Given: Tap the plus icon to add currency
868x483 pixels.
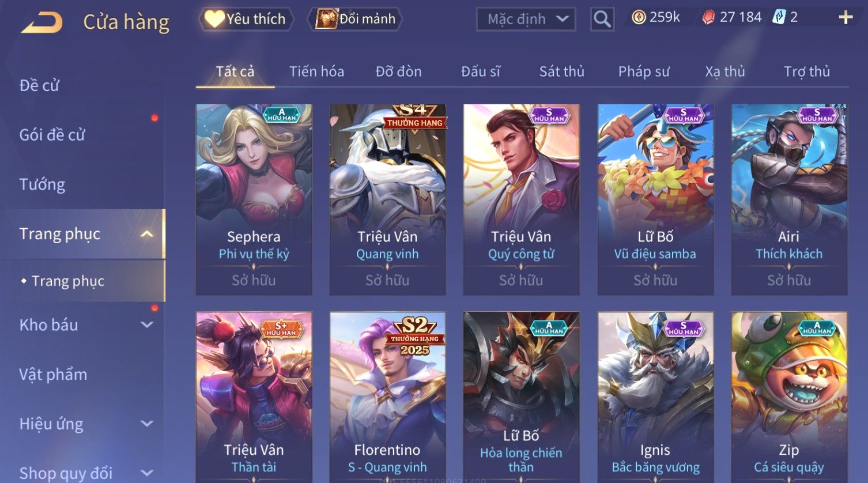Looking at the screenshot, I should coord(846,17).
